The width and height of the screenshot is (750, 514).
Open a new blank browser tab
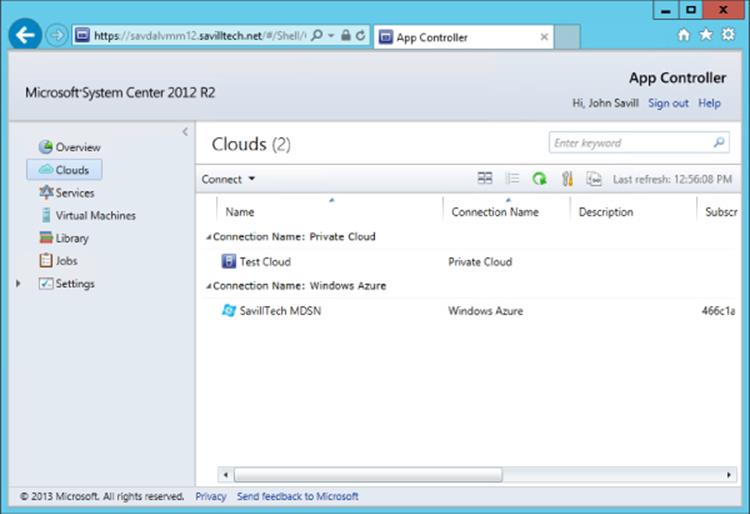567,37
